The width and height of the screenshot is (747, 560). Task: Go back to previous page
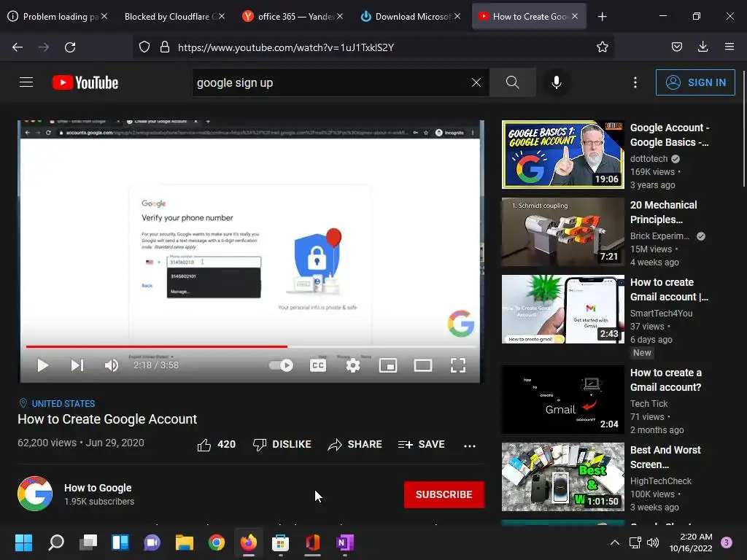coord(18,47)
